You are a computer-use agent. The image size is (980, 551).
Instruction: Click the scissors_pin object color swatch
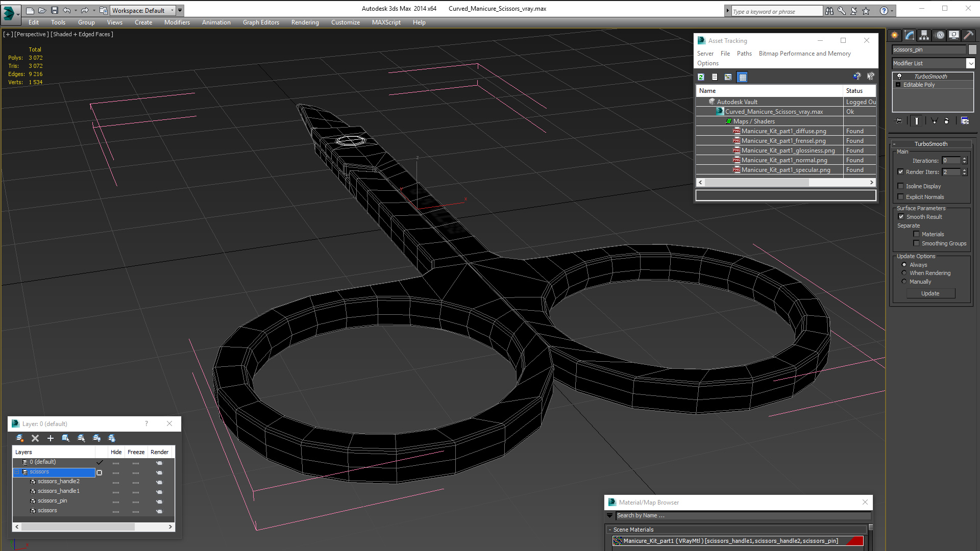point(972,49)
